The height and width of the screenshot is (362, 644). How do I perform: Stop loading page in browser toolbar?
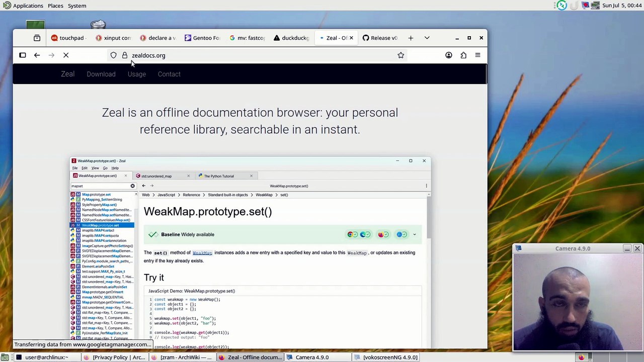[x=66, y=55]
